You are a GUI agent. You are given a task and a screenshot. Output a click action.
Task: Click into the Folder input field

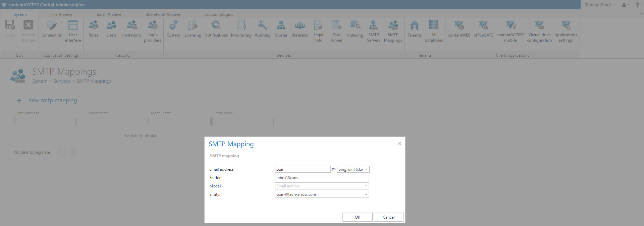coord(322,178)
